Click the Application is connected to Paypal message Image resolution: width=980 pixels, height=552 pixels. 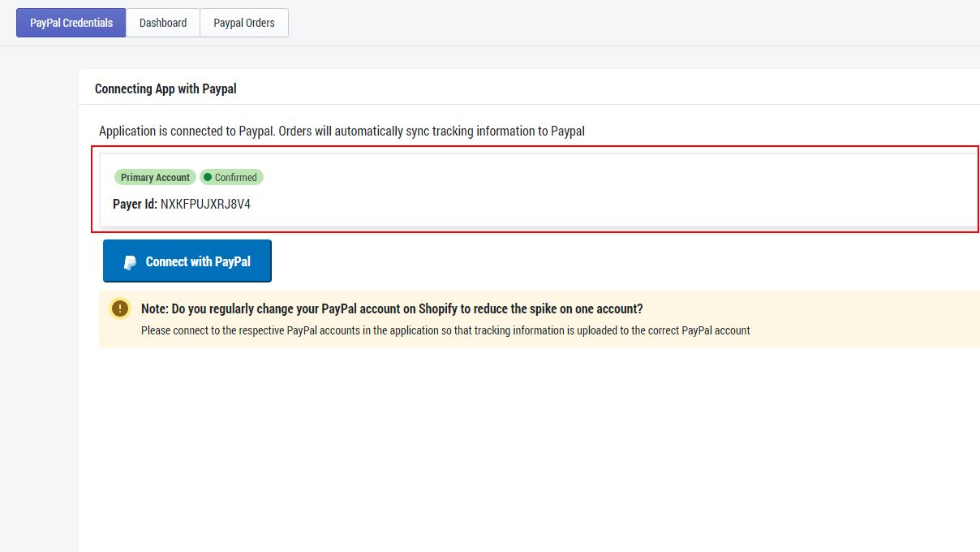tap(342, 131)
